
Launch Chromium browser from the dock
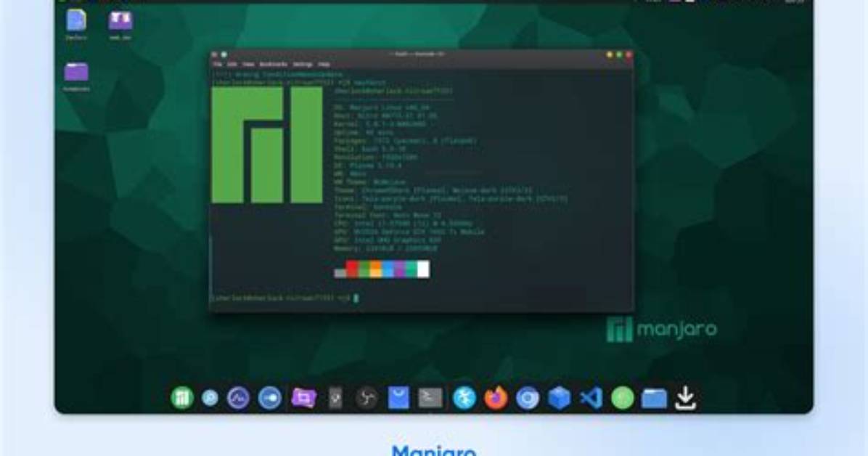(527, 398)
